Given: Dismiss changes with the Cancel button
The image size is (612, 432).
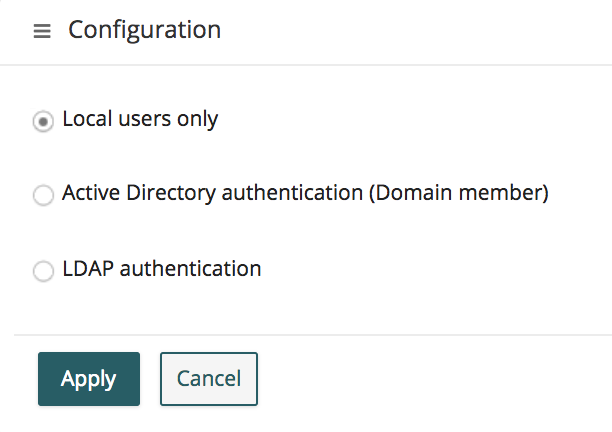Looking at the screenshot, I should [209, 379].
